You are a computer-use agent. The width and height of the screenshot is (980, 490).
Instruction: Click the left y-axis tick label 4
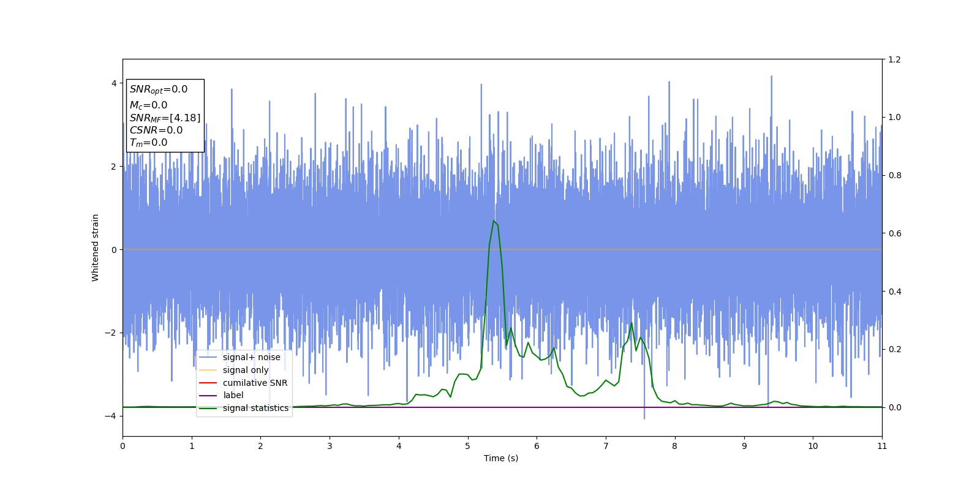(114, 83)
